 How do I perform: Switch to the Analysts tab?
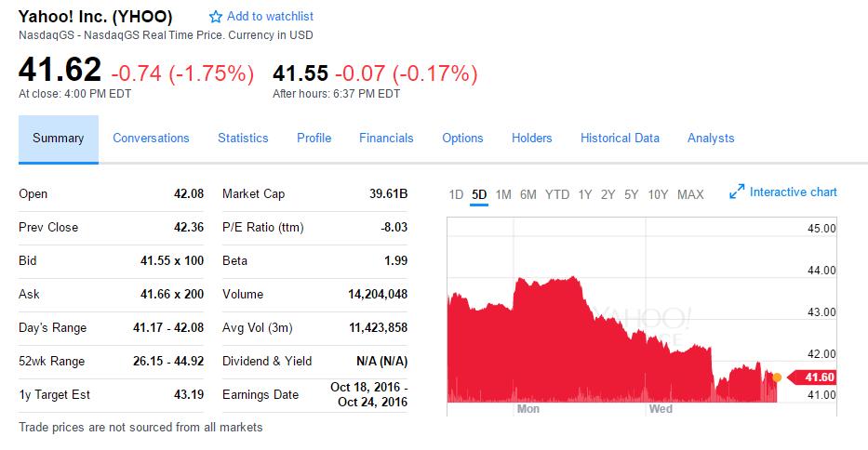tap(711, 139)
